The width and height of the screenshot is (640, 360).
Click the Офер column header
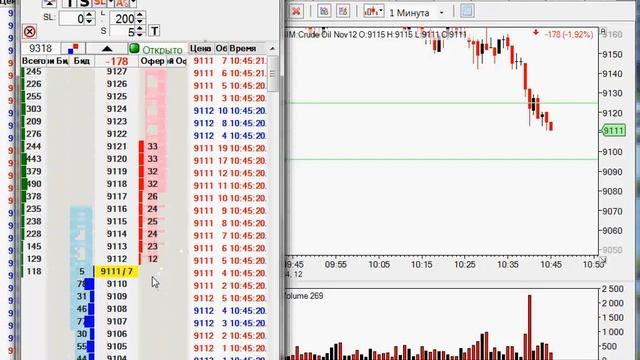151,61
